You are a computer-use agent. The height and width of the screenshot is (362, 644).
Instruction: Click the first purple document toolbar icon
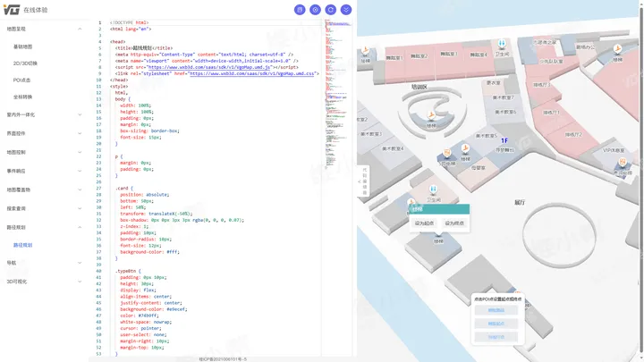click(300, 10)
